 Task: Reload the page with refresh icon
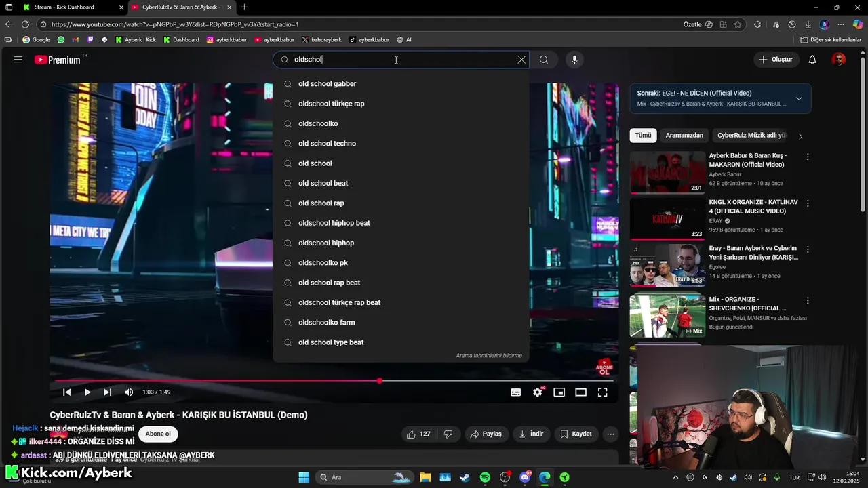[25, 24]
